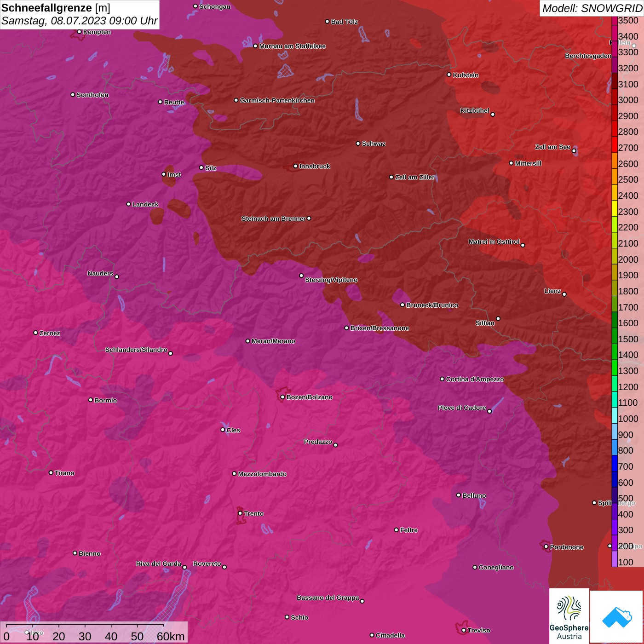Viewport: 644px width, 644px height.
Task: Click the Meran/Merano location dot
Action: click(247, 341)
